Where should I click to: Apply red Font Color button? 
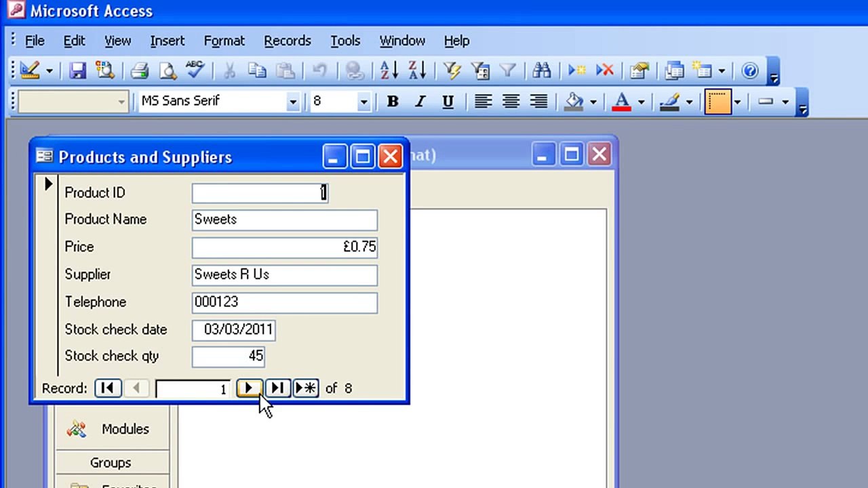tap(621, 102)
